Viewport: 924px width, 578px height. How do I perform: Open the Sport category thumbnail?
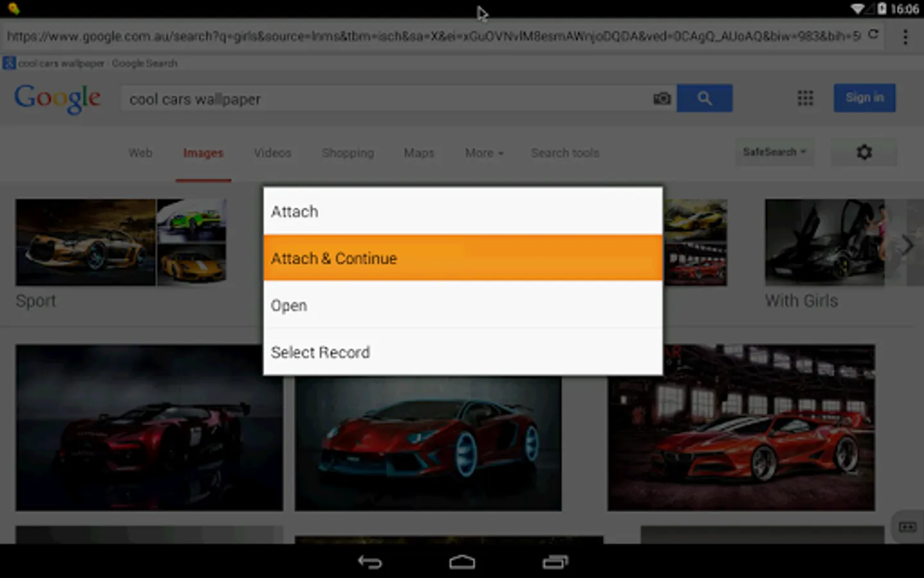pos(121,242)
